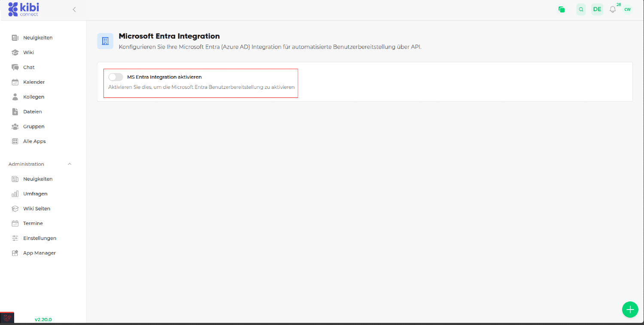Click the text starting "Konfigurieren Sie Ihre Microsoft Entra"

coord(270,47)
